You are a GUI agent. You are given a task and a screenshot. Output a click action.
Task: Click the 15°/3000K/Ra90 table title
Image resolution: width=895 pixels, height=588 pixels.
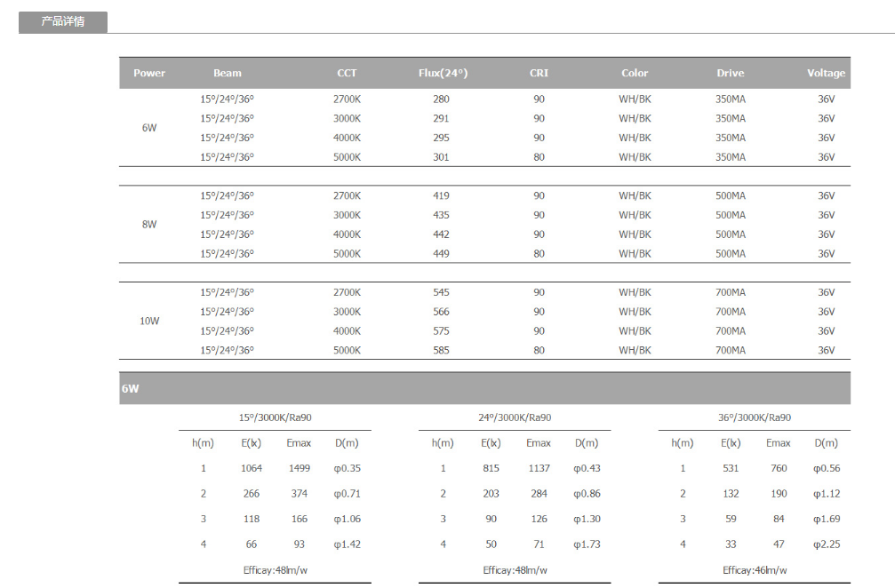(275, 417)
